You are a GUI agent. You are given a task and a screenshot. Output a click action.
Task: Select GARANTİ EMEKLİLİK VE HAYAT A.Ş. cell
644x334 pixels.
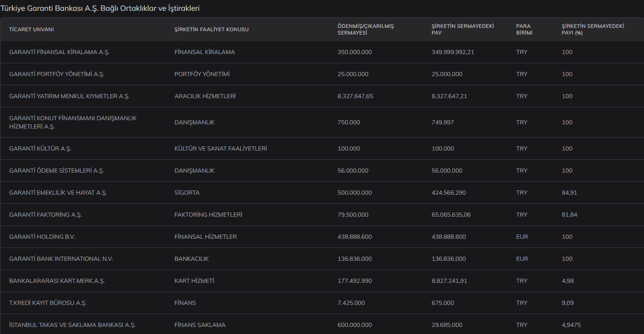pyautogui.click(x=58, y=193)
